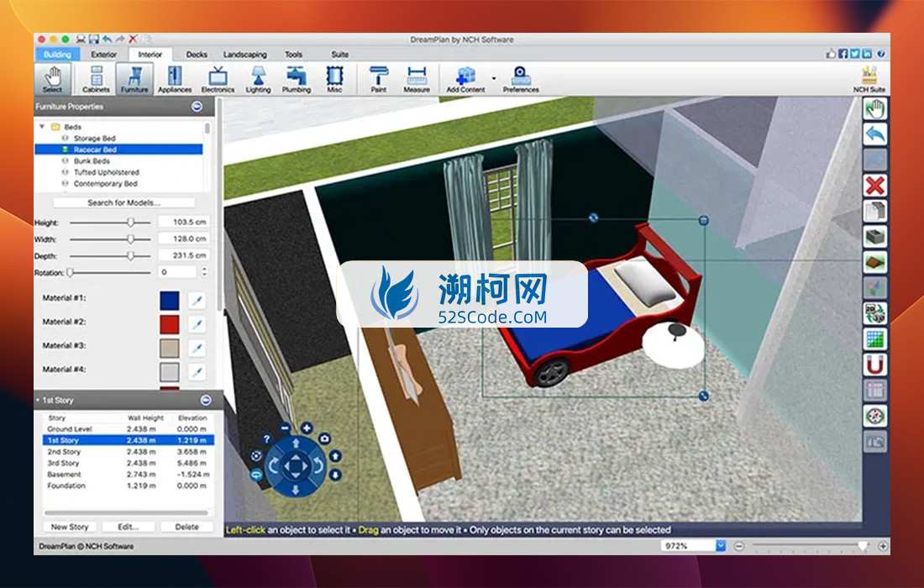Collapse the Furniture Properties panel
Image resolution: width=924 pixels, height=588 pixels.
(x=197, y=107)
